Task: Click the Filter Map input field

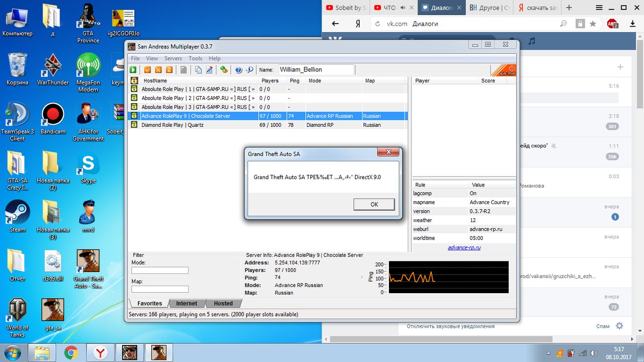Action: [160, 289]
